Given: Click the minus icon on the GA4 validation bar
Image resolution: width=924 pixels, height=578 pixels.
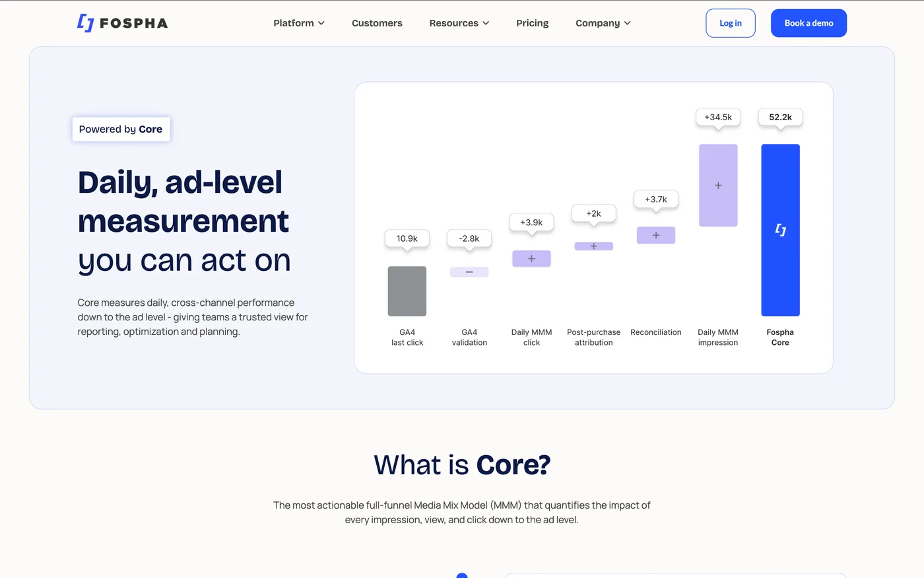Looking at the screenshot, I should click(x=469, y=271).
